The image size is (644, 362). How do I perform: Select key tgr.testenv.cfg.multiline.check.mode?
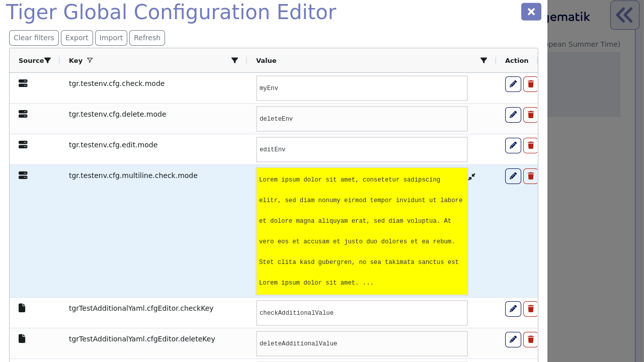pyautogui.click(x=133, y=175)
